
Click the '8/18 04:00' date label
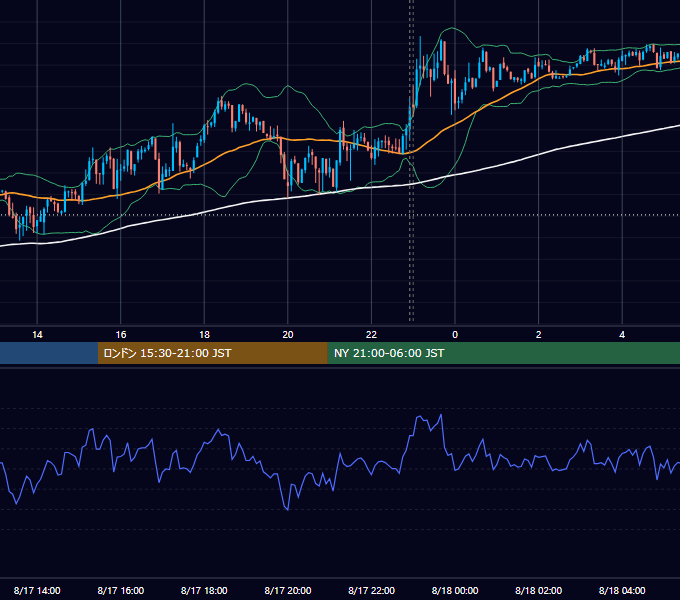click(622, 590)
